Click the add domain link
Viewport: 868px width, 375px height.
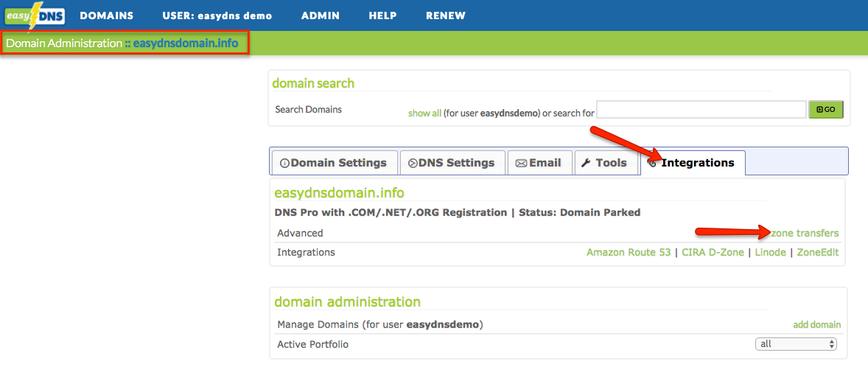[816, 325]
